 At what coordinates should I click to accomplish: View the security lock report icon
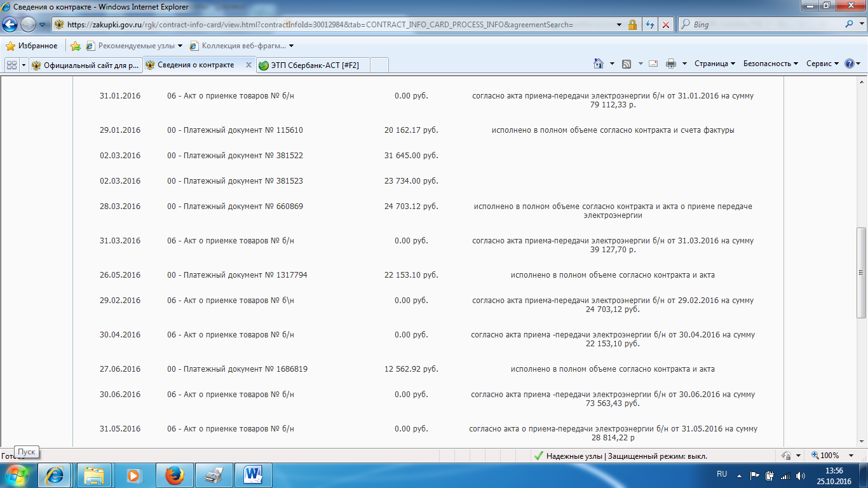[633, 25]
